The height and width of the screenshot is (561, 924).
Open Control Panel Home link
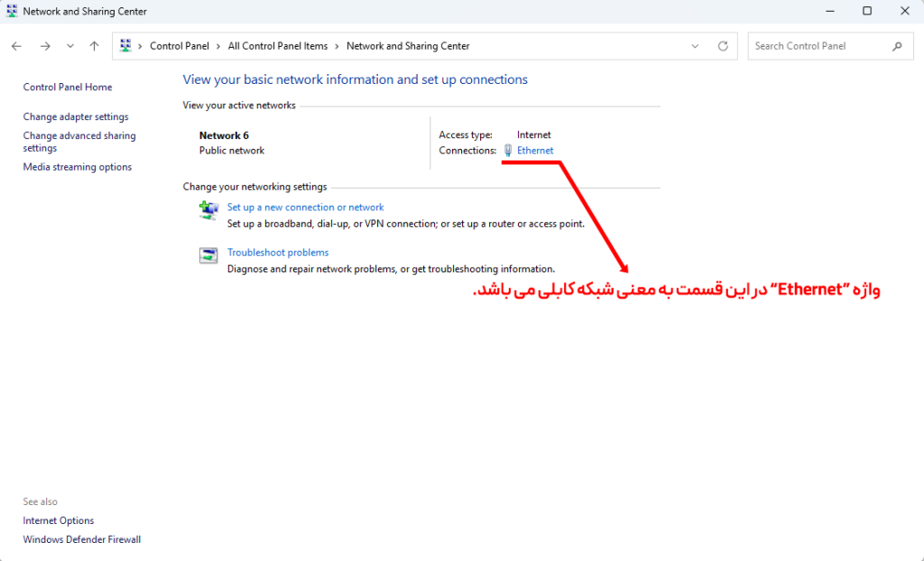coord(67,87)
